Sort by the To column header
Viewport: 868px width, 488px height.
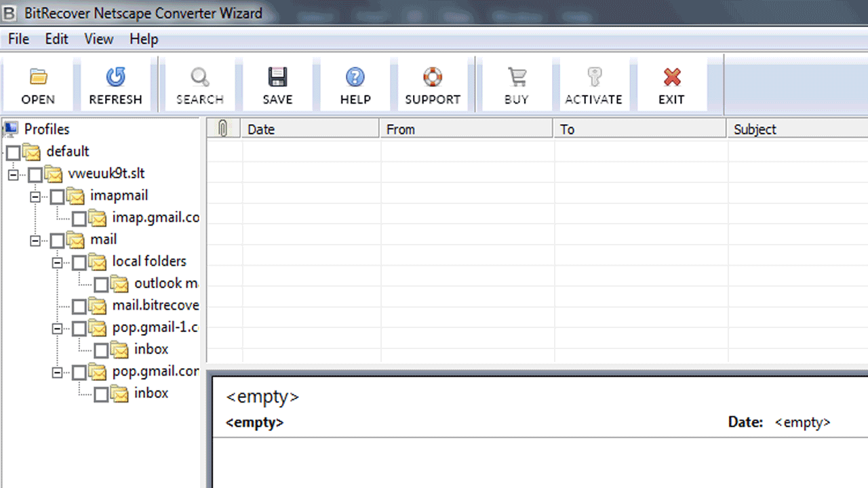[640, 129]
